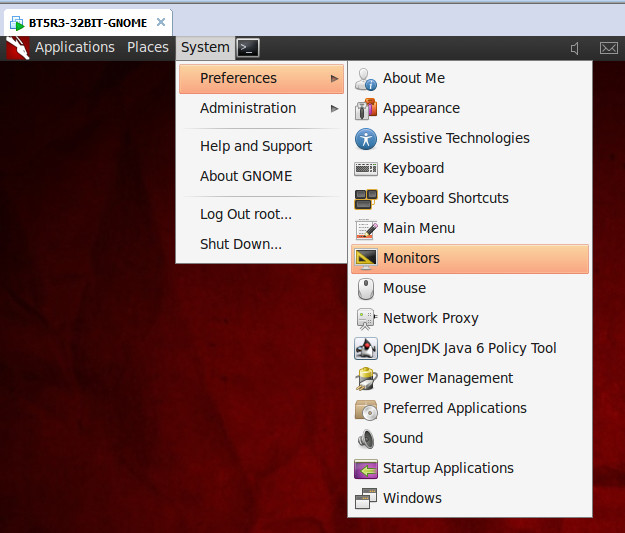This screenshot has width=625, height=533.
Task: Click the About Me user icon
Action: pyautogui.click(x=366, y=79)
